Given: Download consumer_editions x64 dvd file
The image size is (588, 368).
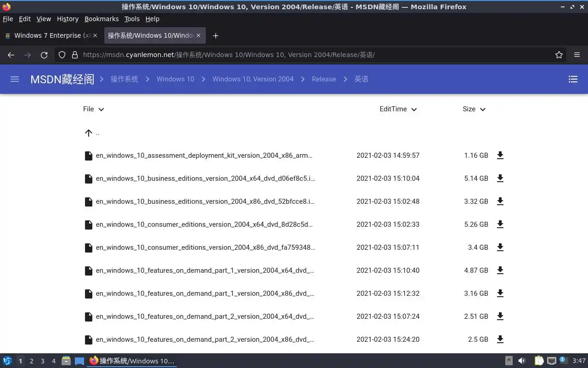Looking at the screenshot, I should pyautogui.click(x=500, y=224).
